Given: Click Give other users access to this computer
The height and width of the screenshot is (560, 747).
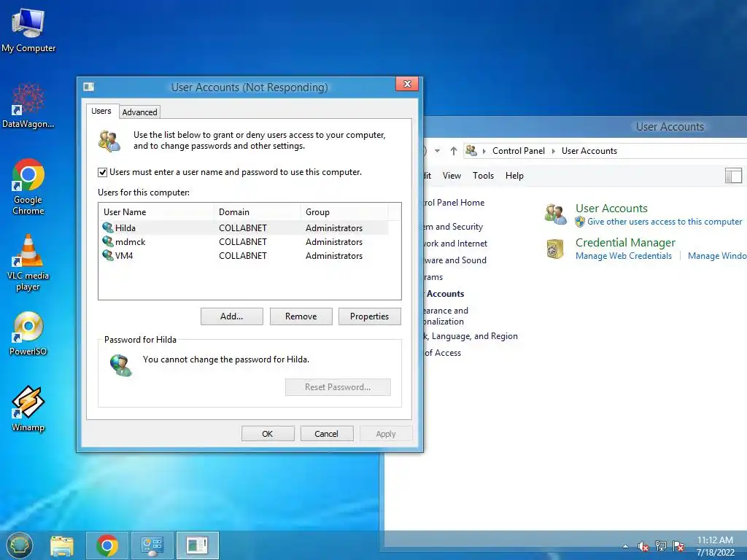Looking at the screenshot, I should (x=664, y=222).
